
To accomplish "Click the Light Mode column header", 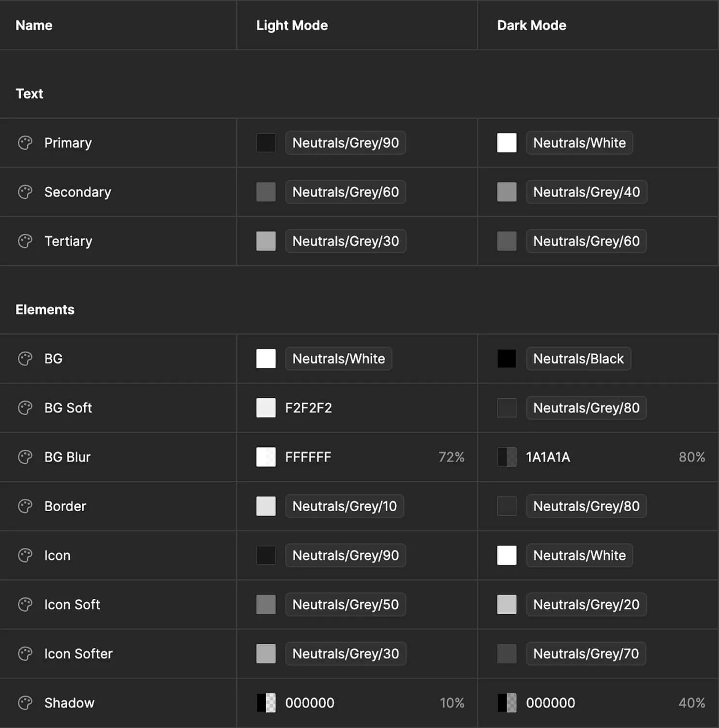I will [292, 25].
